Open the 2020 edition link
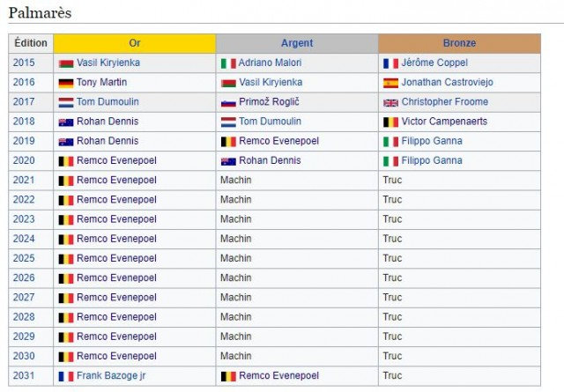Viewport: 564px width, 392px height. click(x=24, y=161)
